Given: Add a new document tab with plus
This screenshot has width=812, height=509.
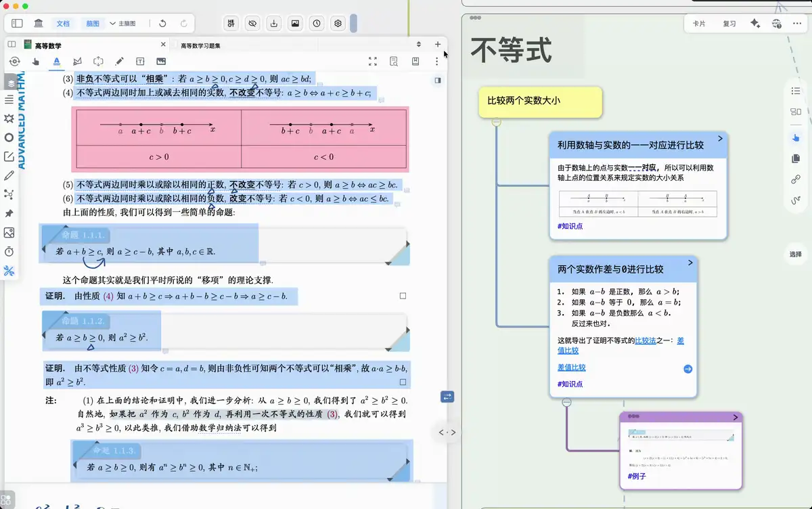Looking at the screenshot, I should pyautogui.click(x=438, y=45).
